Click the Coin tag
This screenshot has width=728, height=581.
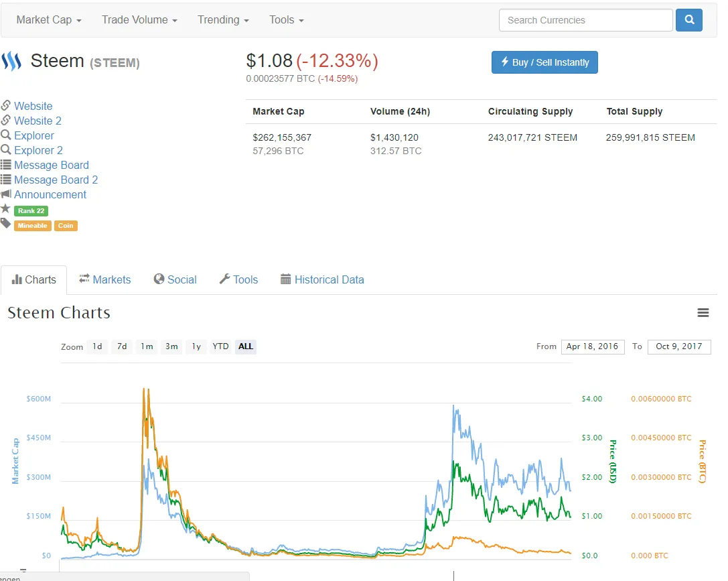pyautogui.click(x=66, y=226)
